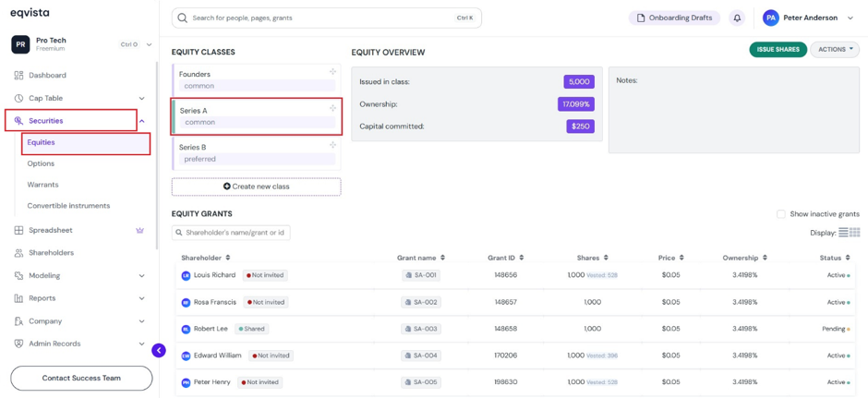
Task: Click the Dashboard sidebar icon
Action: [18, 76]
